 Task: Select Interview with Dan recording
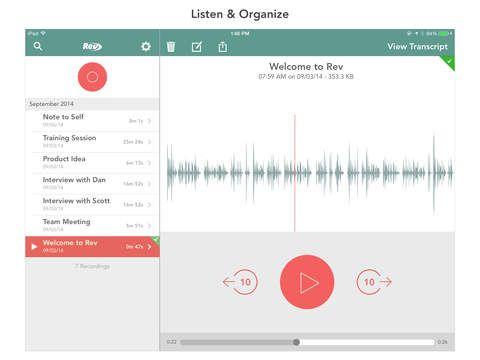coord(92,183)
